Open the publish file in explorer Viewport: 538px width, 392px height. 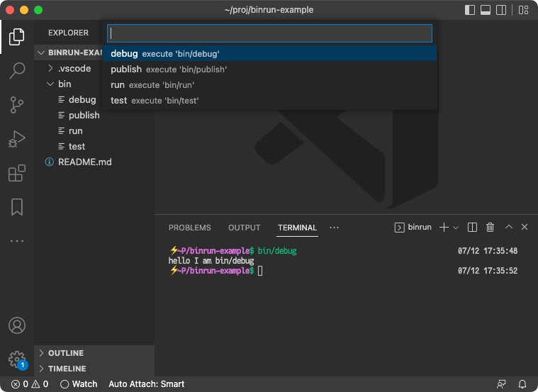(79, 116)
